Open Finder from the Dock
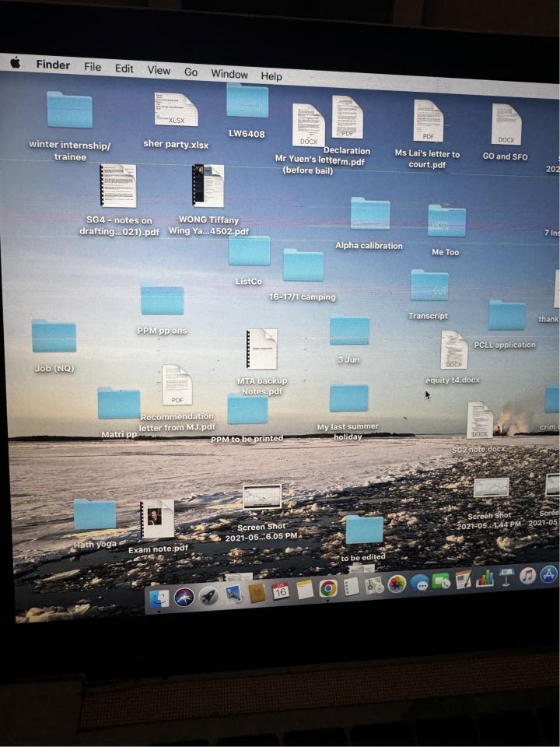This screenshot has width=560, height=747. [159, 598]
